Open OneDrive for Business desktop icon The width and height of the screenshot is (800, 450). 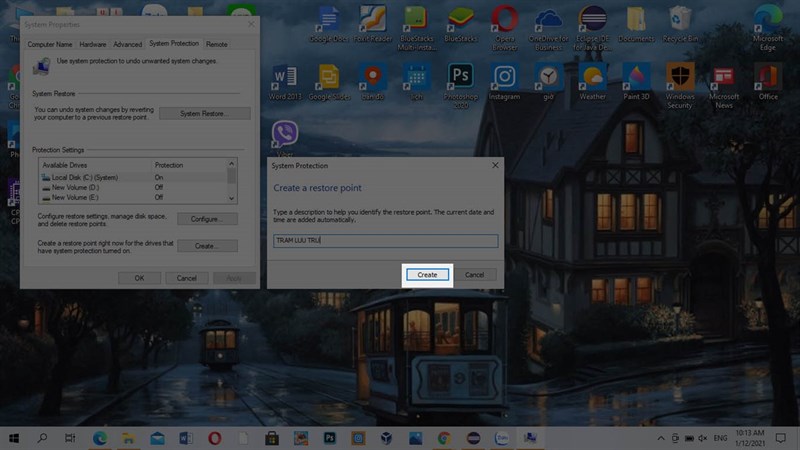(x=548, y=28)
